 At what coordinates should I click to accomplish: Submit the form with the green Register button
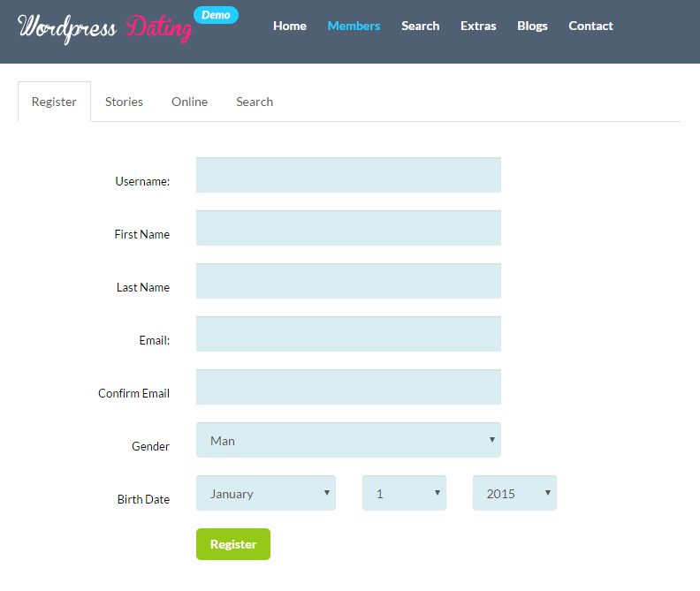[x=233, y=544]
